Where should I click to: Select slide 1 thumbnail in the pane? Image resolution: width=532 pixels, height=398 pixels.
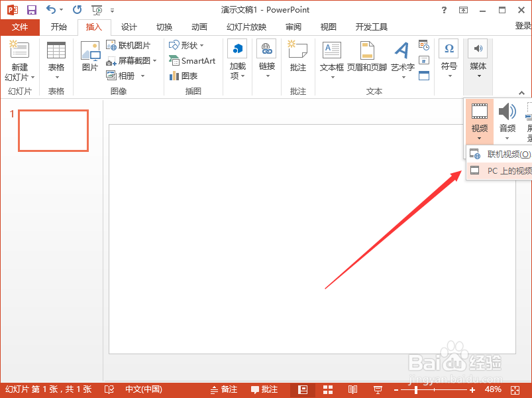point(53,130)
